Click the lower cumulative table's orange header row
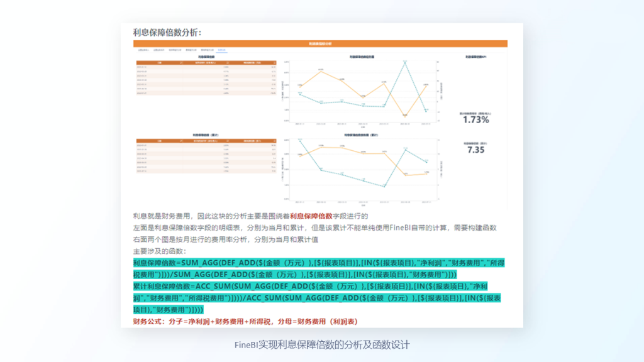Image resolution: width=644 pixels, height=362 pixels. tap(206, 141)
